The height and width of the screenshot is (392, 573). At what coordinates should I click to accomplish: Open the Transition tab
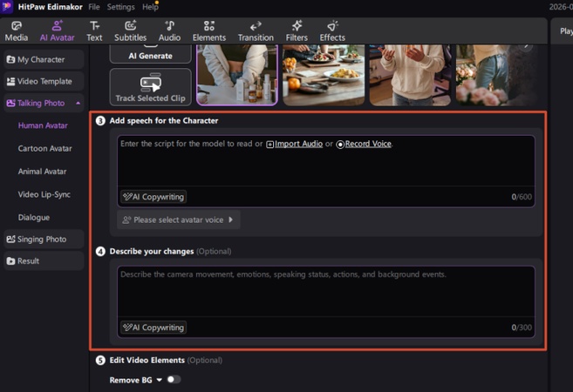point(256,31)
